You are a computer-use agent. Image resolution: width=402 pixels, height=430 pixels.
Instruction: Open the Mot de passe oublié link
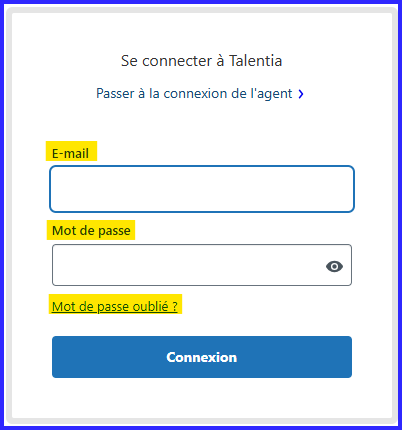[115, 306]
